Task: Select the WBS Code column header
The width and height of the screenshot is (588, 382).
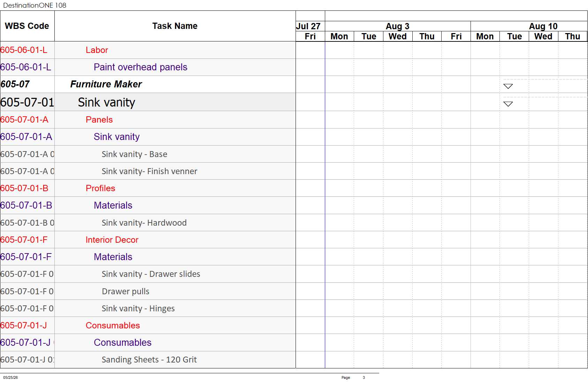Action: click(27, 26)
